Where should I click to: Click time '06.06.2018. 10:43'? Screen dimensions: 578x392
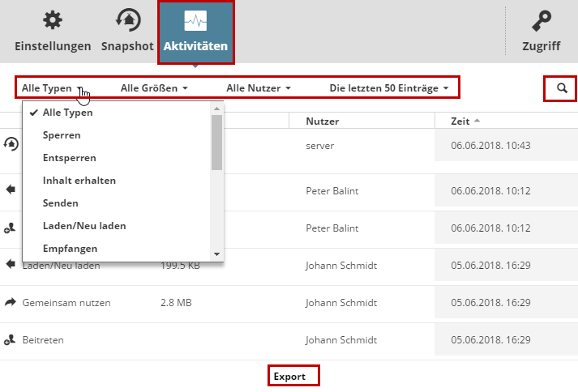tap(490, 146)
